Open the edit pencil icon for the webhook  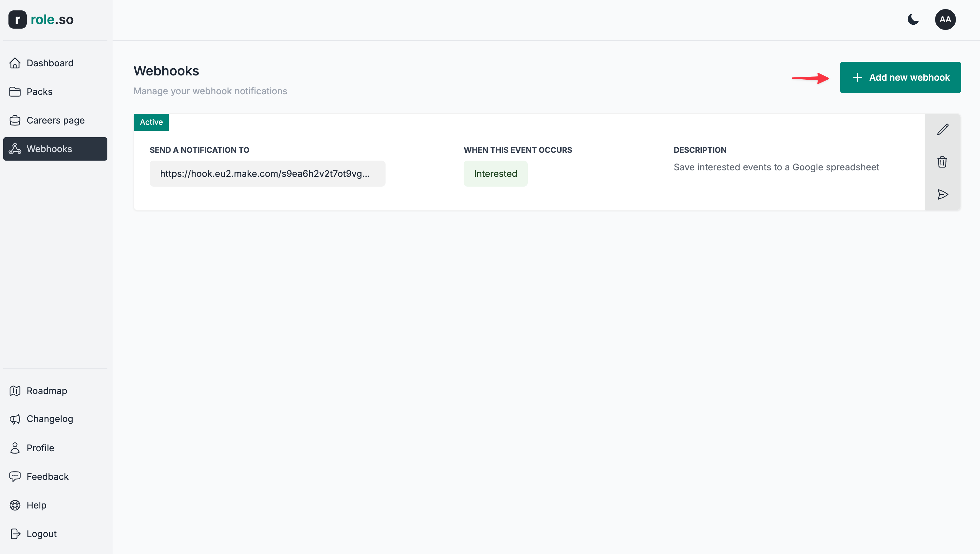[x=943, y=129]
